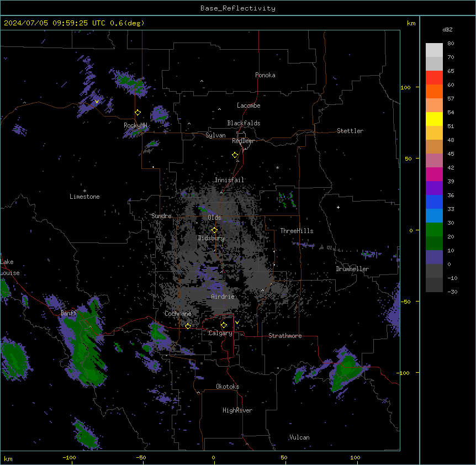Click the white plus marker north of Drumheller
Image resolution: width=476 pixels, height=465 pixels.
(x=338, y=207)
